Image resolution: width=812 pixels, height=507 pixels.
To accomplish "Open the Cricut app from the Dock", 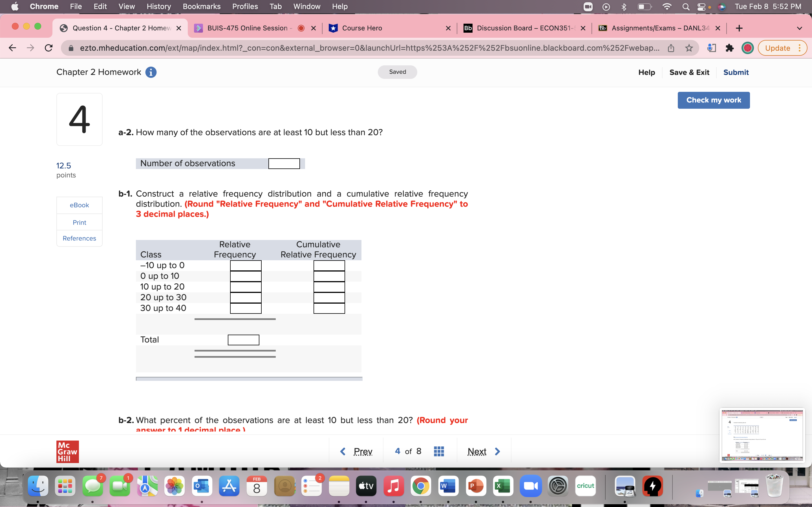I will pyautogui.click(x=585, y=485).
